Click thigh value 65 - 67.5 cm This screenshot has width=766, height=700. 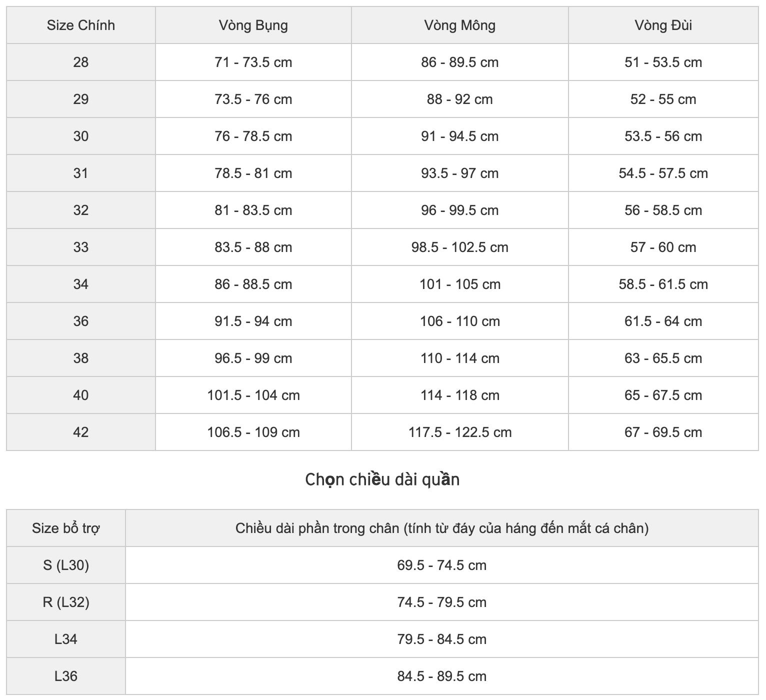click(x=663, y=395)
